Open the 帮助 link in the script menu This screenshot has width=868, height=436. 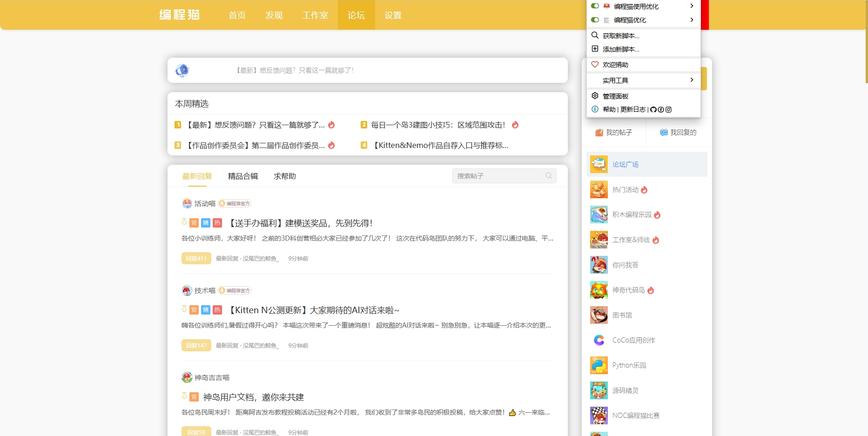[609, 109]
